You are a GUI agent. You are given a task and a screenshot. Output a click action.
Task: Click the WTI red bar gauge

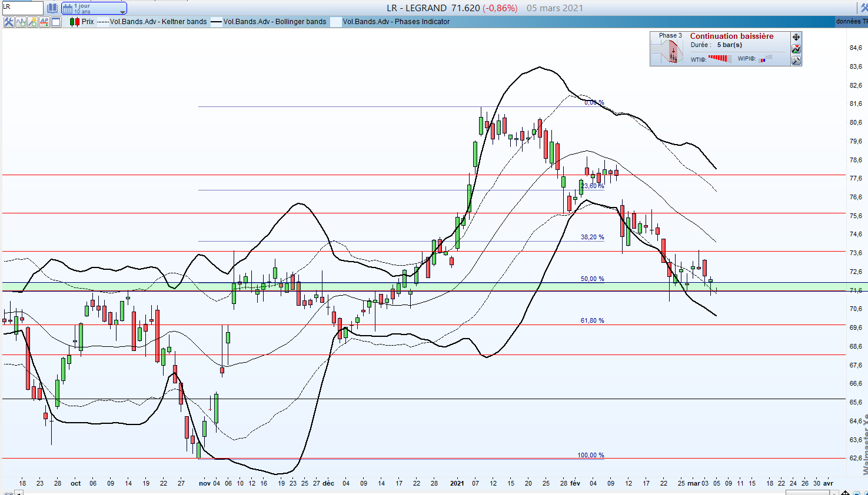[720, 58]
